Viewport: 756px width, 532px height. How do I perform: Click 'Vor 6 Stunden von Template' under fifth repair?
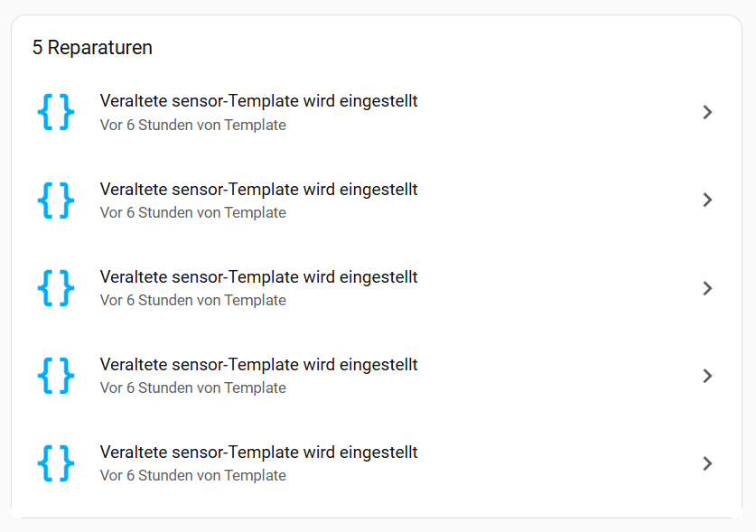click(192, 476)
